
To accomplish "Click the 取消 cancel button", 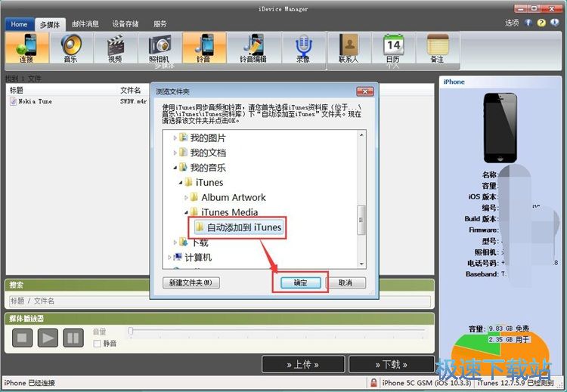I will [x=345, y=282].
